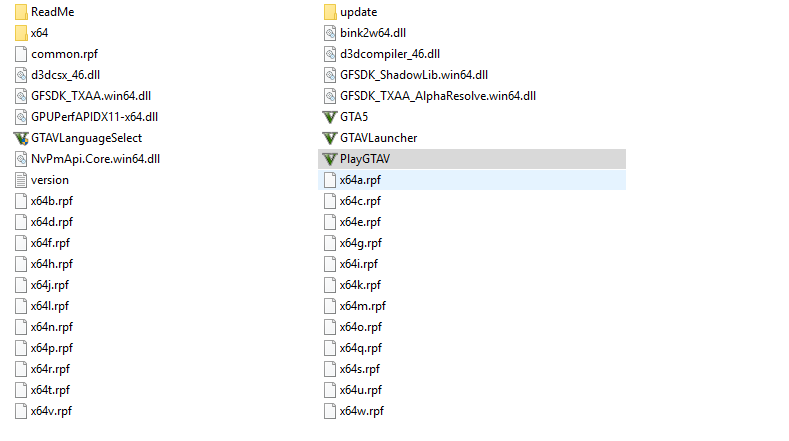Click the x64w.rpf file name
The image size is (789, 441).
click(362, 411)
